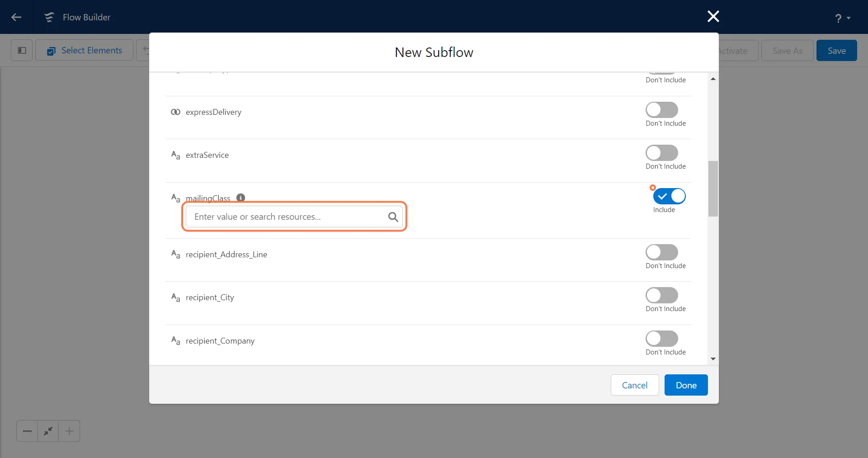Click the back arrow in header
Screen dimensions: 868x458
(x=16, y=17)
